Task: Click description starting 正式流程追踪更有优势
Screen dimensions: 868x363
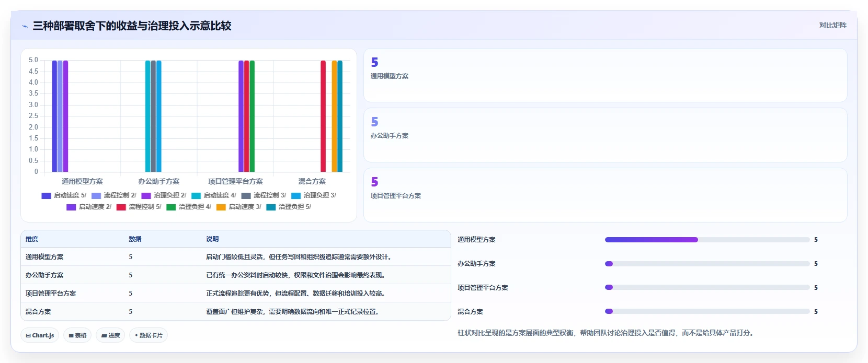Action: [x=296, y=294]
